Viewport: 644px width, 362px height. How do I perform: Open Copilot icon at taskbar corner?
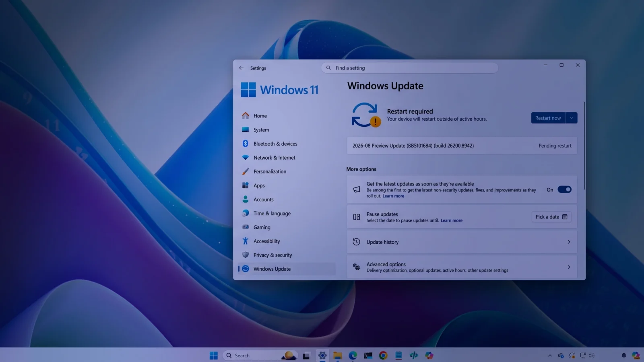click(x=636, y=356)
